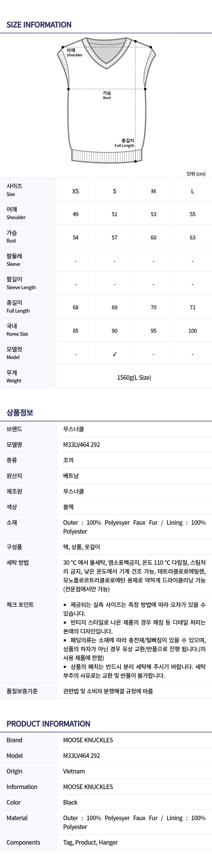Select the S size column header
This screenshot has height=868, width=212.
click(114, 191)
